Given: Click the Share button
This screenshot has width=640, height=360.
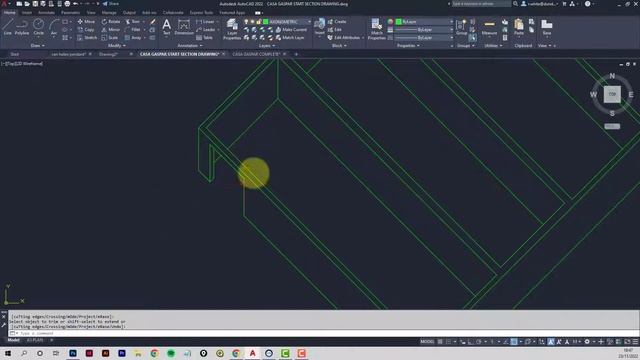Looking at the screenshot, I should pos(111,4).
